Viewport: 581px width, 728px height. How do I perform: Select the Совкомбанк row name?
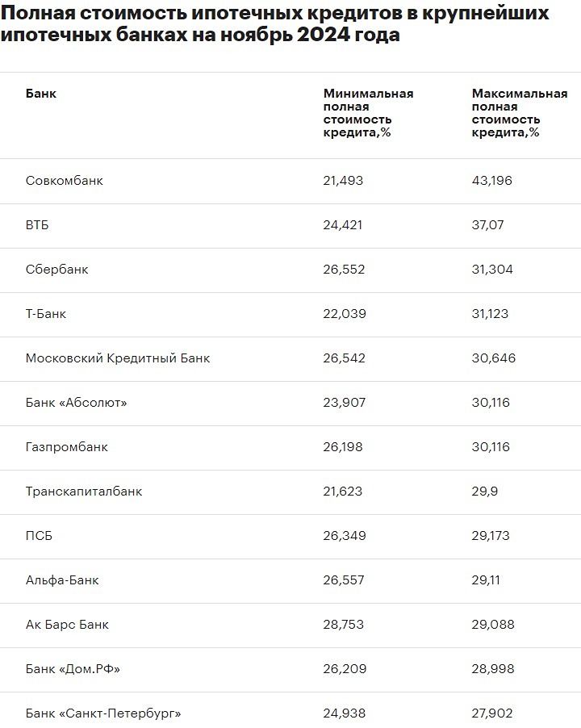(65, 181)
